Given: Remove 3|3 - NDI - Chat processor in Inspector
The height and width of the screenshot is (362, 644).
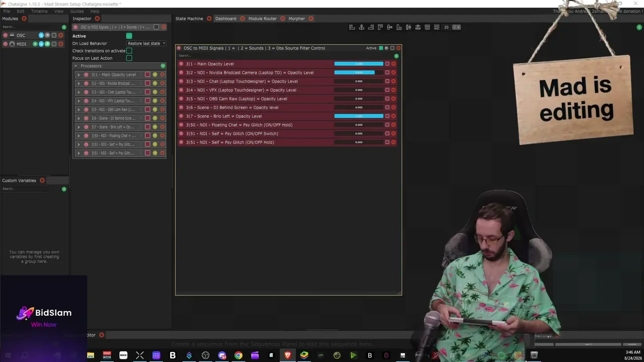Looking at the screenshot, I should (162, 92).
